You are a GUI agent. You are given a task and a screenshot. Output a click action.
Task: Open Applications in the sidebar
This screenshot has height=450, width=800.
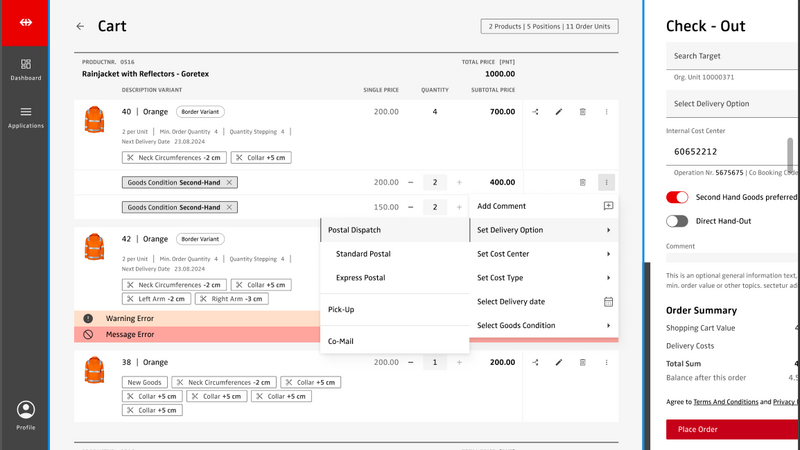coord(26,117)
